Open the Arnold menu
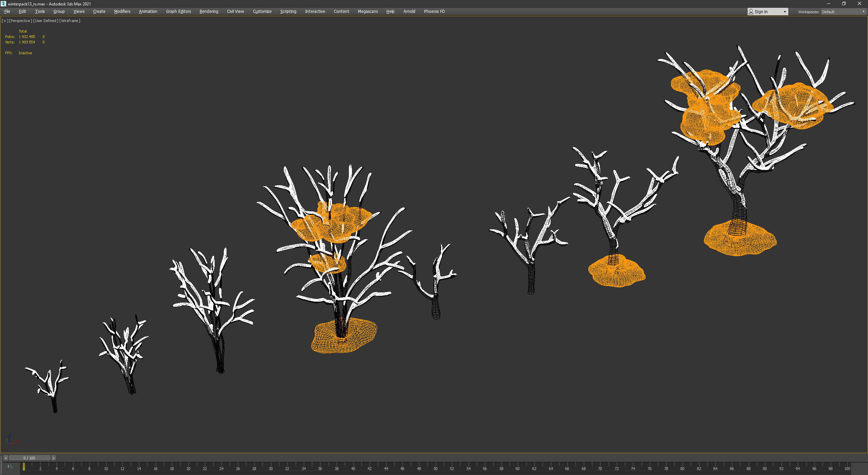 [409, 12]
